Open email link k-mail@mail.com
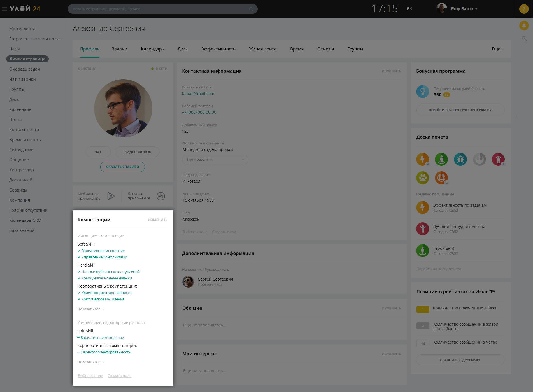The image size is (533, 392). [x=198, y=94]
